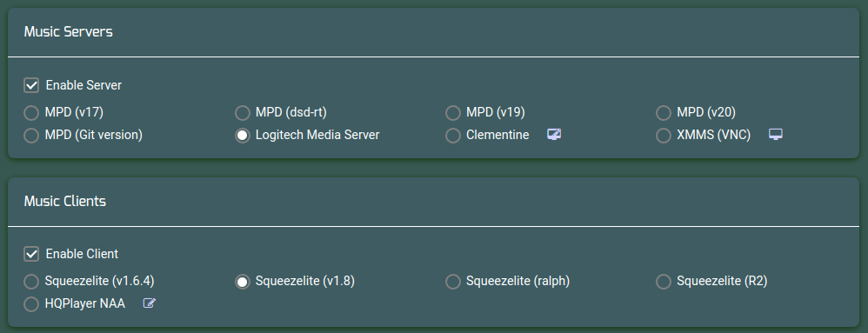
Task: Select the Squeezelite (R2) option
Action: pyautogui.click(x=664, y=282)
